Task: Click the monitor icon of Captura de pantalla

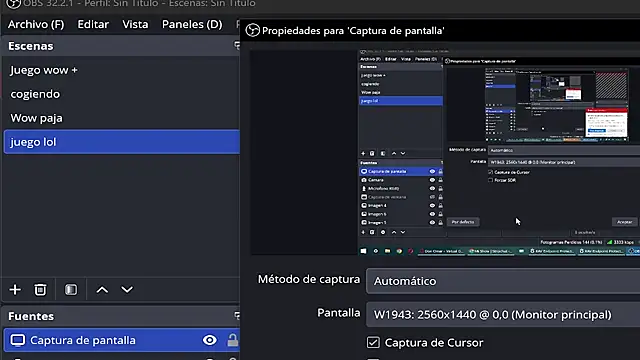Action: (18, 340)
